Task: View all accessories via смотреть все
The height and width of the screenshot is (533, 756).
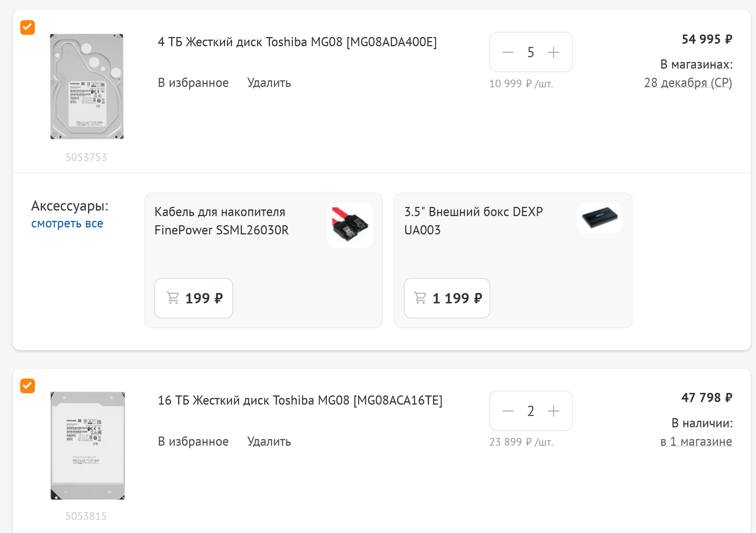Action: coord(67,223)
